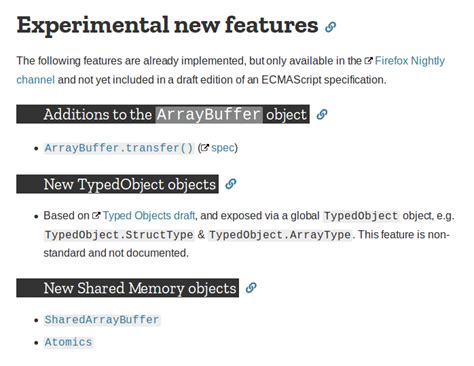The width and height of the screenshot is (474, 366).
Task: Open the Atomics link
Action: (x=68, y=342)
